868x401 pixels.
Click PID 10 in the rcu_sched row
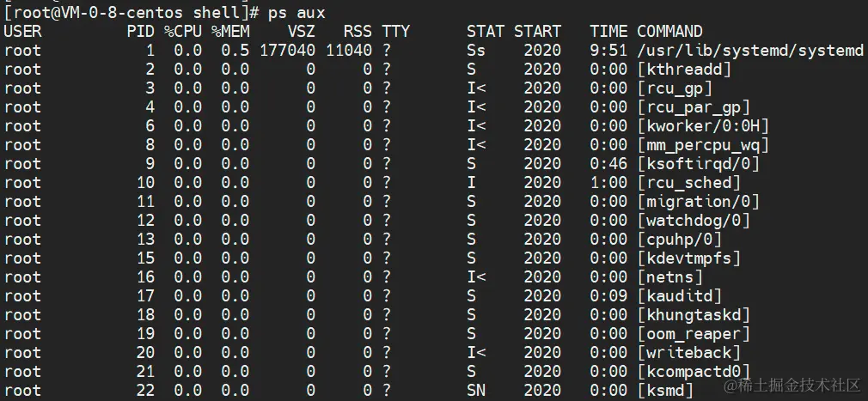click(145, 183)
